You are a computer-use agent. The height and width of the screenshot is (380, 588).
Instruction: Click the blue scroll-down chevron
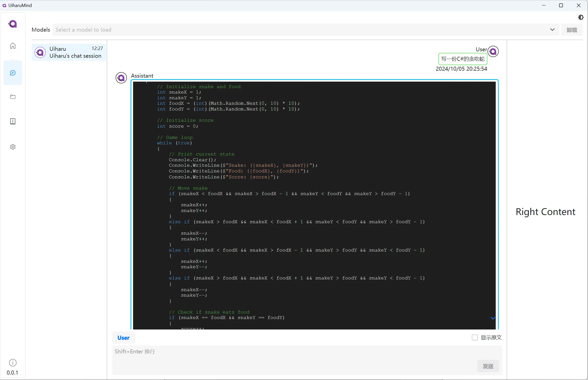[x=493, y=318]
